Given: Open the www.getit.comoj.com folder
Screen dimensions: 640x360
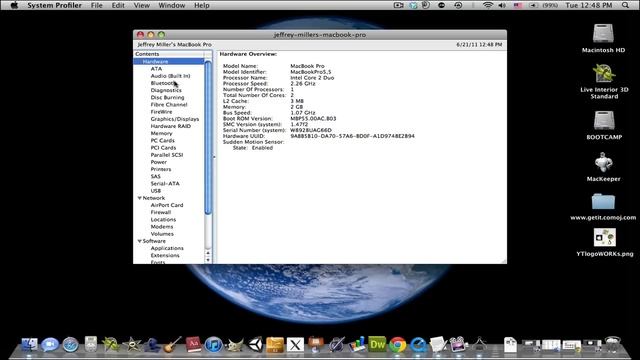Looking at the screenshot, I should [603, 202].
